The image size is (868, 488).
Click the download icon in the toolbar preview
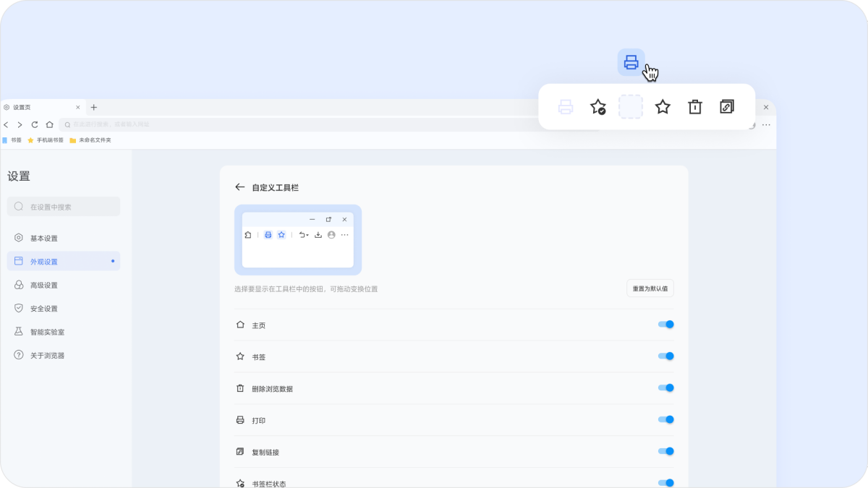(319, 234)
